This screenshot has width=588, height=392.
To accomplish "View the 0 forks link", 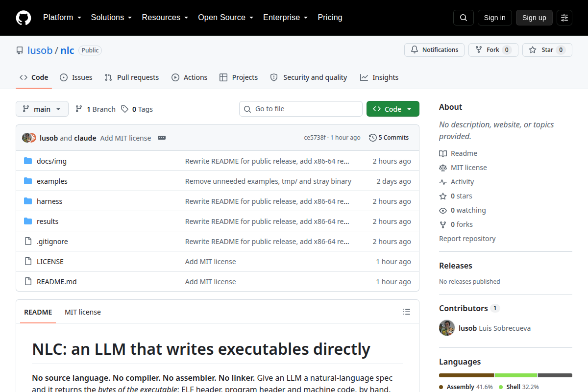I will 456,224.
